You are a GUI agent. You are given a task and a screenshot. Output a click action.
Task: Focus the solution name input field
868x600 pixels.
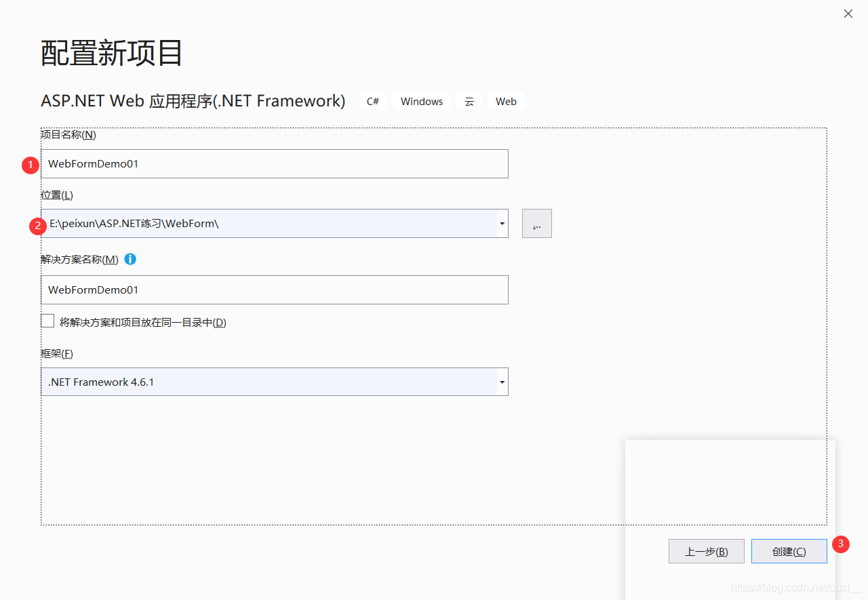275,289
